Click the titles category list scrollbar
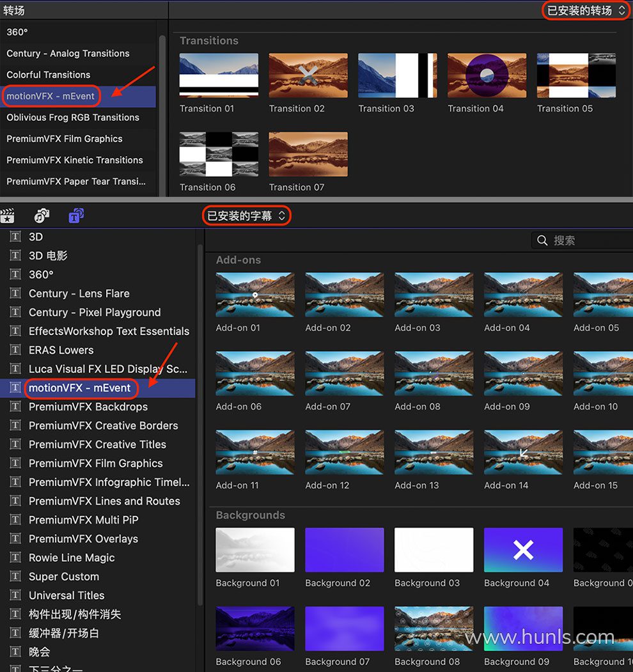Viewport: 633px width, 672px height. pos(199,425)
